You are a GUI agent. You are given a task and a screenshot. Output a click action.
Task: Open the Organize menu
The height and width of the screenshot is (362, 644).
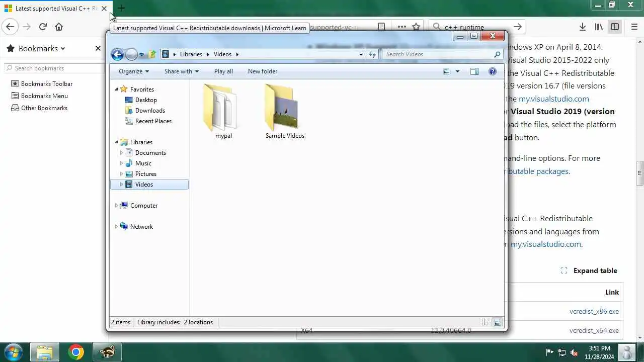point(134,71)
